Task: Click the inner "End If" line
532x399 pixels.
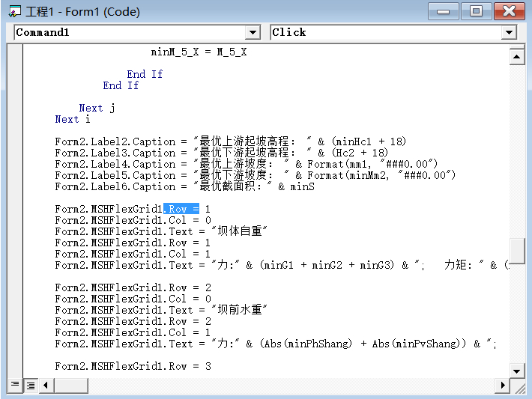Action: [145, 74]
